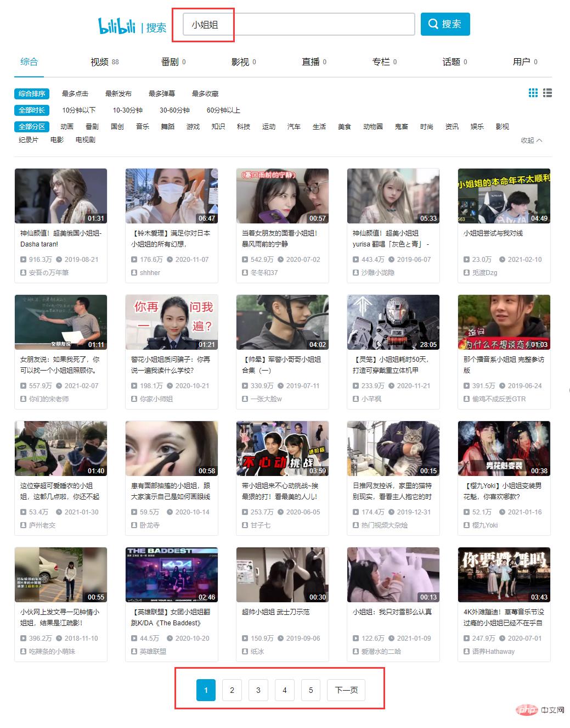
Task: Open the 综合 tab
Action: (29, 62)
